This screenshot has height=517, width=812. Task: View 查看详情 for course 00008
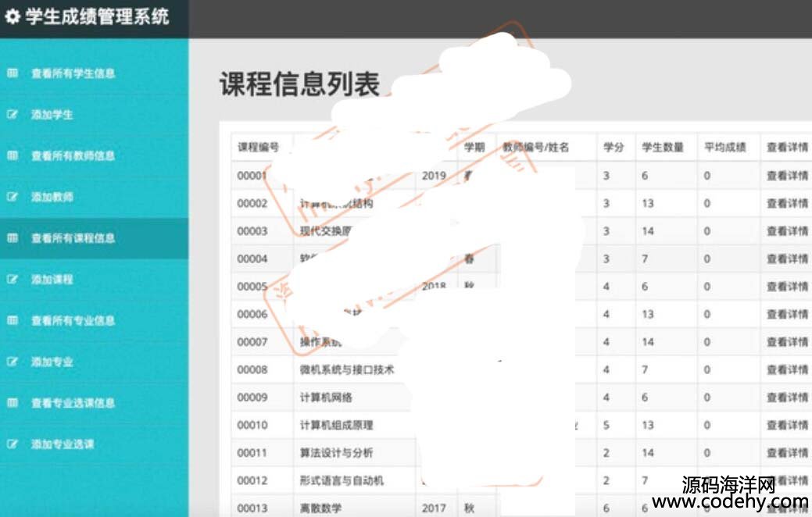[787, 369]
